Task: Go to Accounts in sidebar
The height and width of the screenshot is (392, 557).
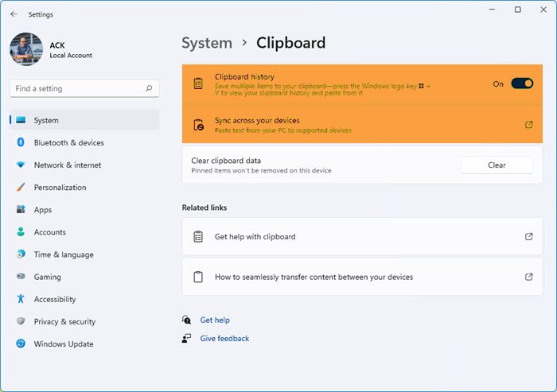Action: coord(49,232)
